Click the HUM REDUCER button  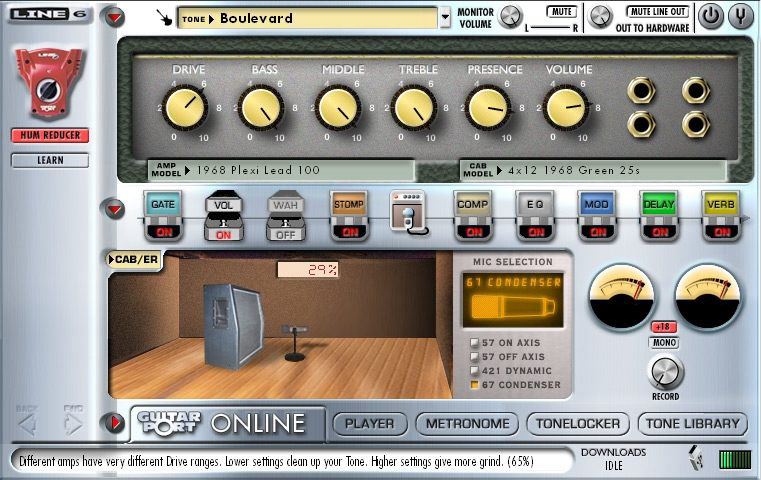(50, 135)
